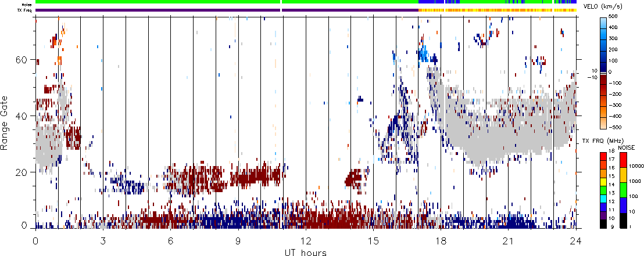This screenshot has height=256, width=644.
Task: Click the "NOISE" legend title
Action: pos(627,146)
